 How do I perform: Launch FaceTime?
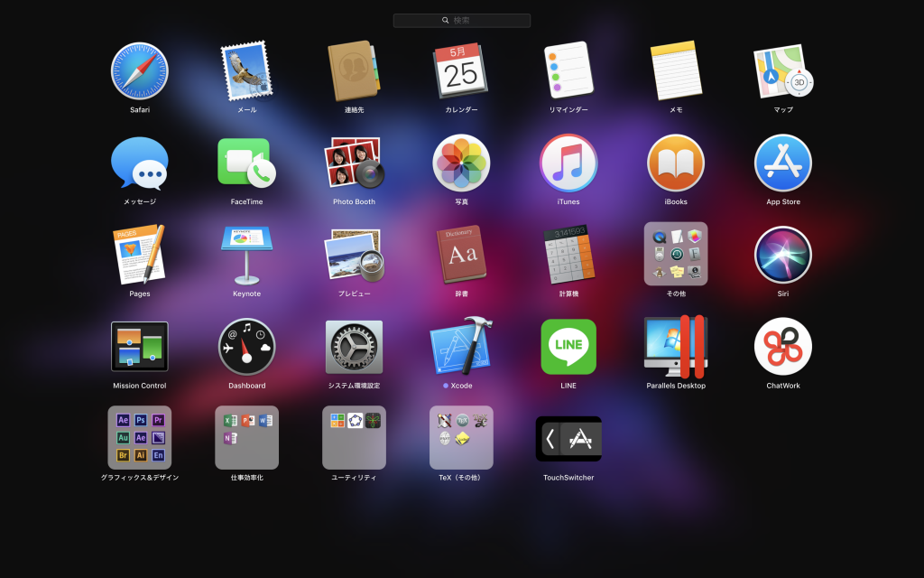pyautogui.click(x=247, y=163)
